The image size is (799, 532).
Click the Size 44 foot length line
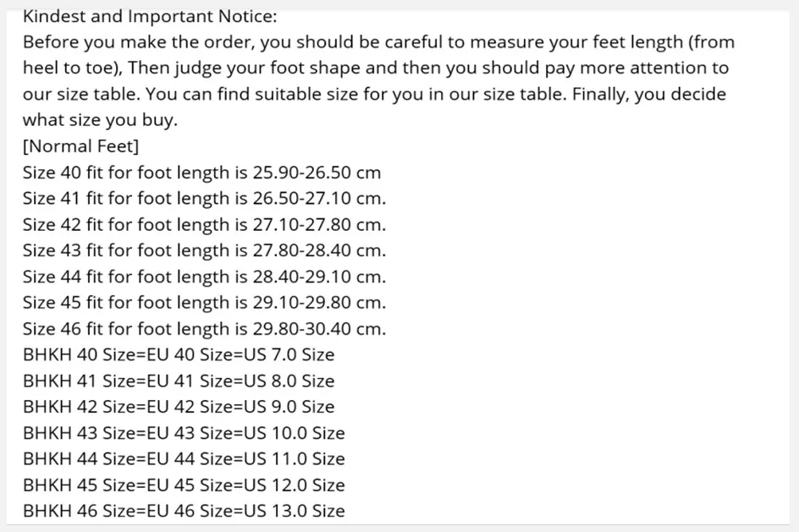[x=204, y=277]
